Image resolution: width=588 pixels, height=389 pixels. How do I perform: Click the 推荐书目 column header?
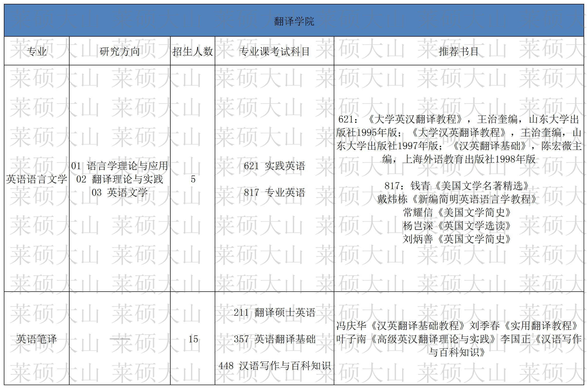pos(459,52)
